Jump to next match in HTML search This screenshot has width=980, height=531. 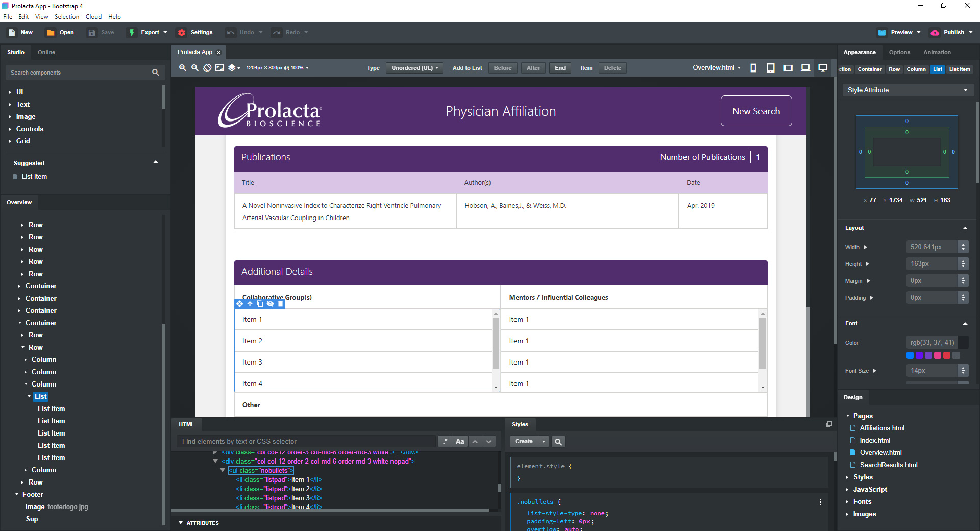coord(489,442)
